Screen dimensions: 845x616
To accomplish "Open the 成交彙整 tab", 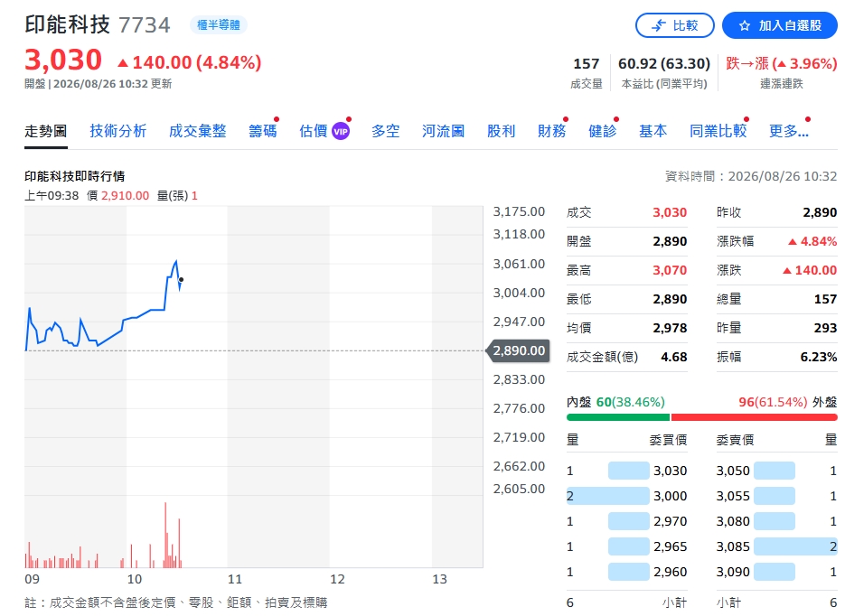I will click(x=197, y=131).
